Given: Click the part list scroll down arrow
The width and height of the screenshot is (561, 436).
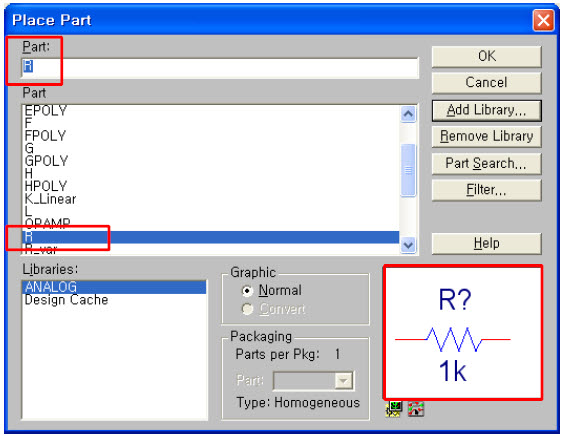Looking at the screenshot, I should pyautogui.click(x=408, y=245).
